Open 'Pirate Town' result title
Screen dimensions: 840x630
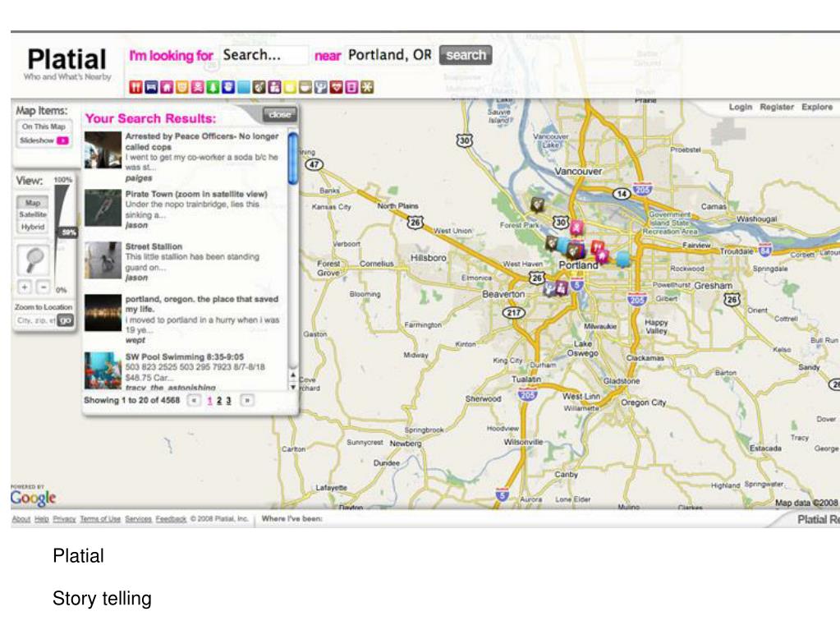(x=196, y=194)
